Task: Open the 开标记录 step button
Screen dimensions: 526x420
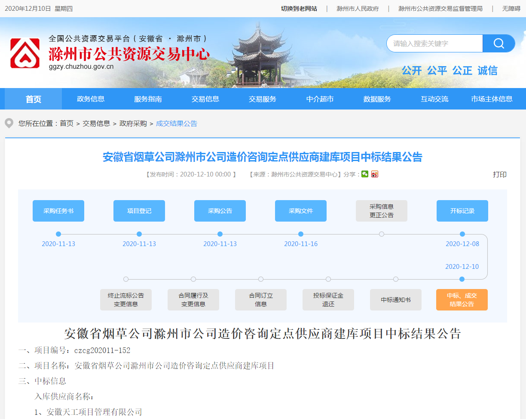Action: tap(462, 211)
